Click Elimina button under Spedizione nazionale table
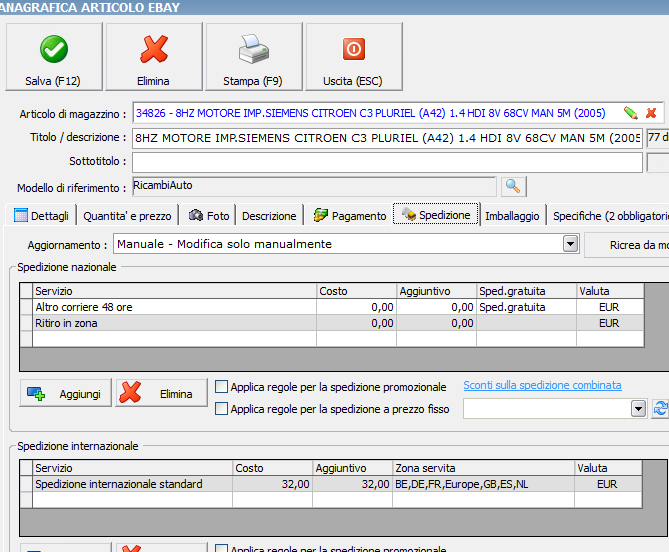The width and height of the screenshot is (669, 552). pos(161,393)
